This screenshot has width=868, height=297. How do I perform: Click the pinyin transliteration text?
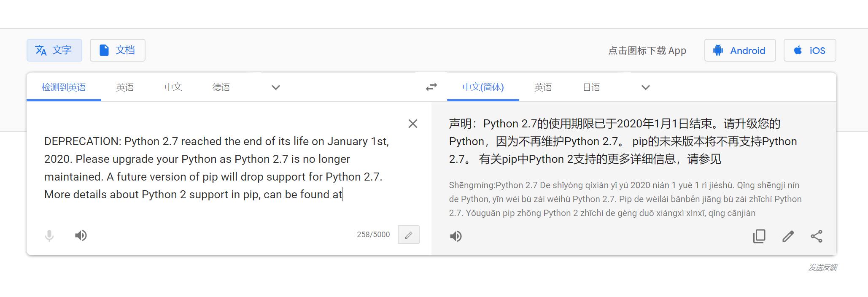(625, 199)
